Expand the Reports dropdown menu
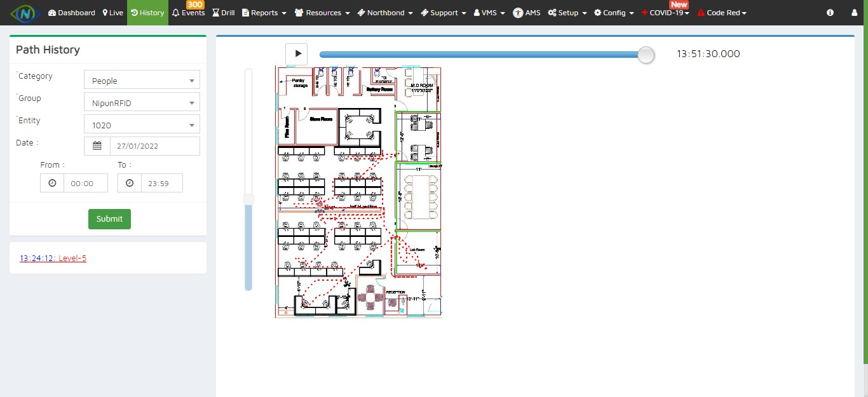Image resolution: width=868 pixels, height=397 pixels. [264, 13]
